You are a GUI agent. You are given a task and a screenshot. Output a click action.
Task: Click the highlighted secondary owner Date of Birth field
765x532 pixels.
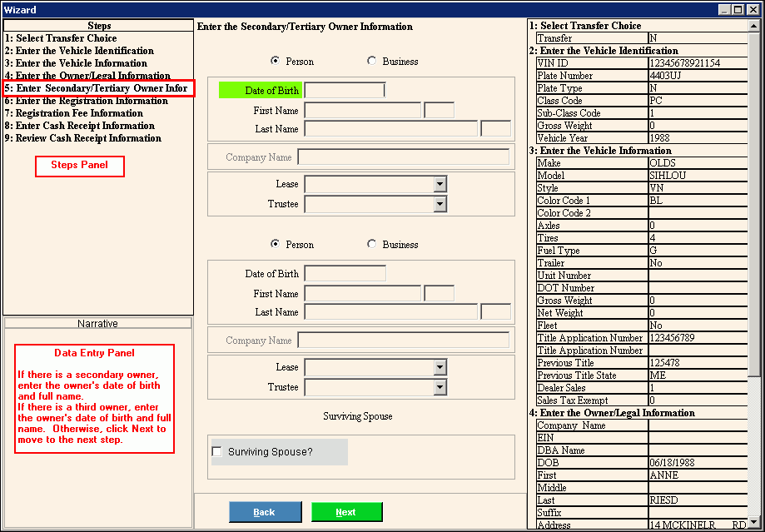coord(344,91)
